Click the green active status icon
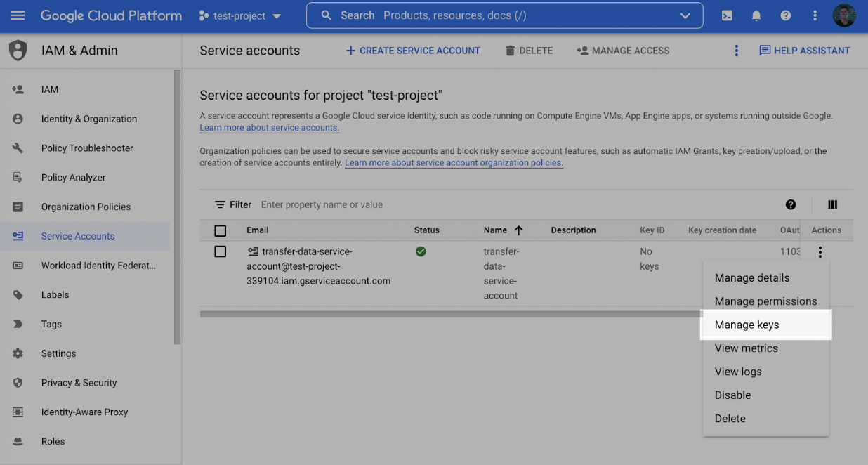Screen dimensions: 868x465 coord(421,251)
